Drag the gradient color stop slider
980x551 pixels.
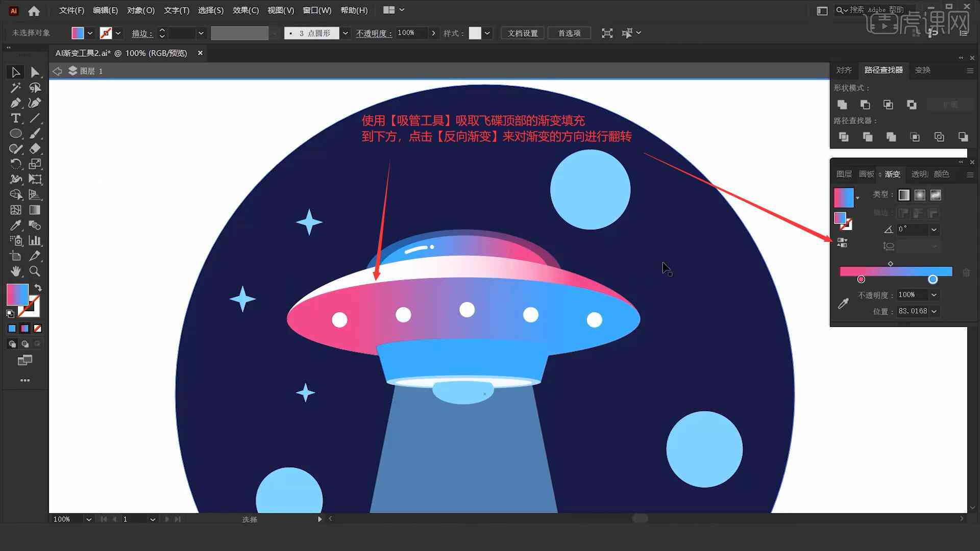coord(932,279)
